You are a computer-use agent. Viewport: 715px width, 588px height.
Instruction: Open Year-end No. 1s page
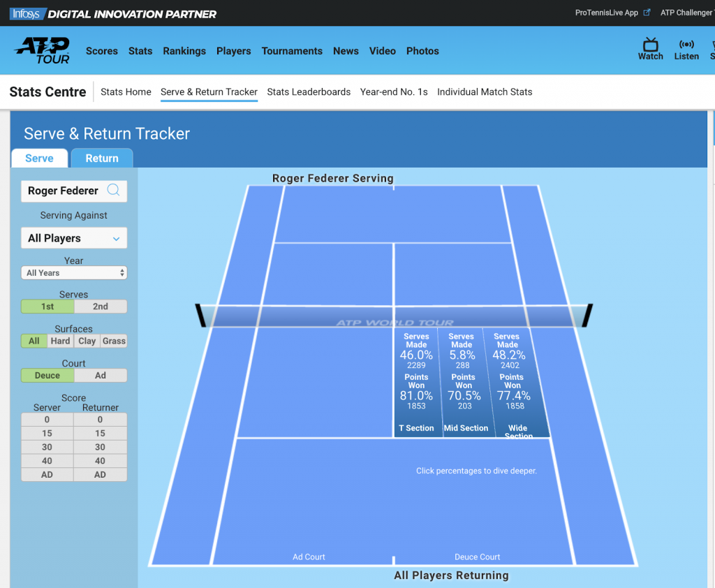394,92
